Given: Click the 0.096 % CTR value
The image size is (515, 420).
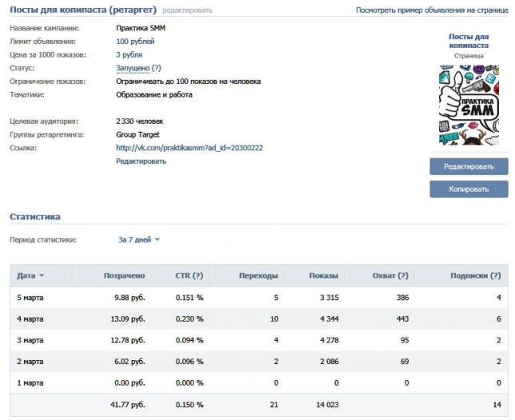Looking at the screenshot, I should coord(190,362).
